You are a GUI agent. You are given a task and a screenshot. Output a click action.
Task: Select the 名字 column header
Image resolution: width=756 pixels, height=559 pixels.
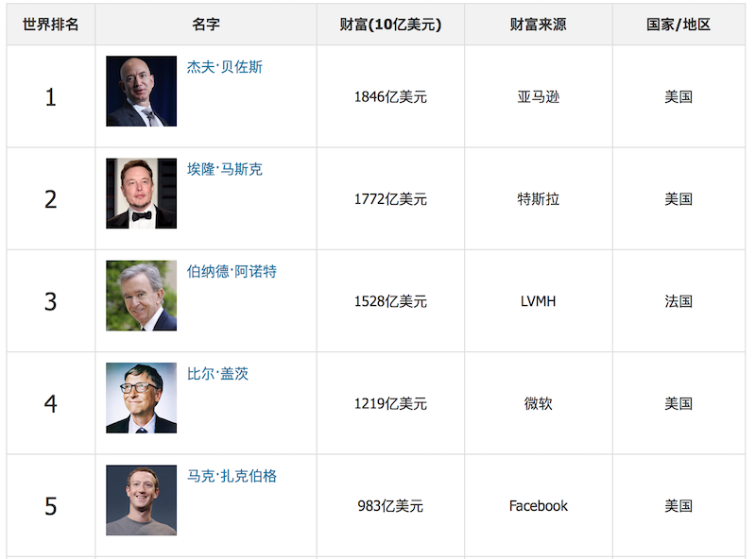[x=205, y=25]
